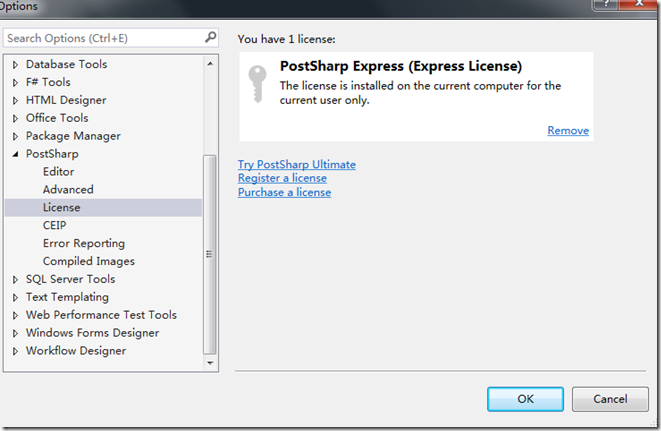Click the tree scrollbar down arrow
The image size is (661, 431).
click(210, 363)
